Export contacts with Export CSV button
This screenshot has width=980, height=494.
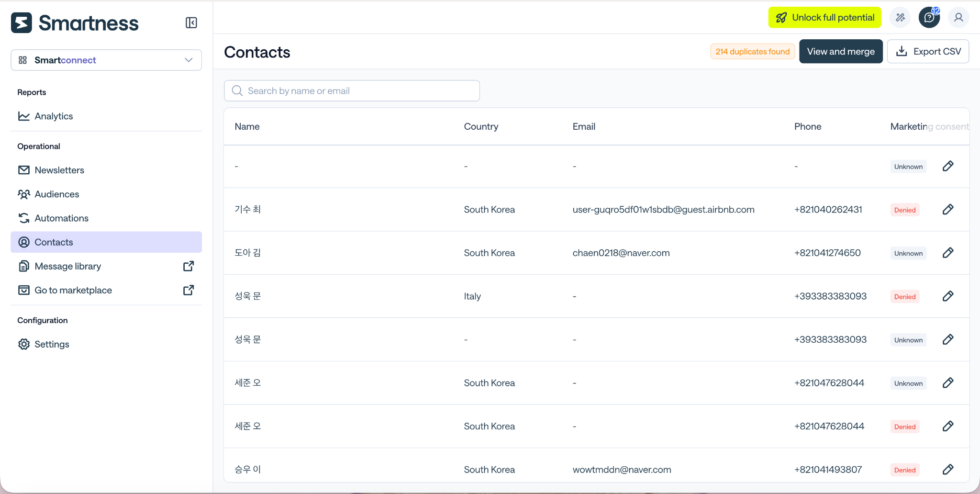[928, 51]
